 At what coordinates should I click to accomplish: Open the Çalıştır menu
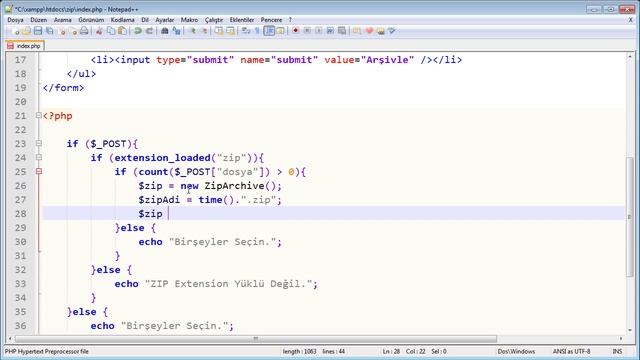(x=214, y=20)
